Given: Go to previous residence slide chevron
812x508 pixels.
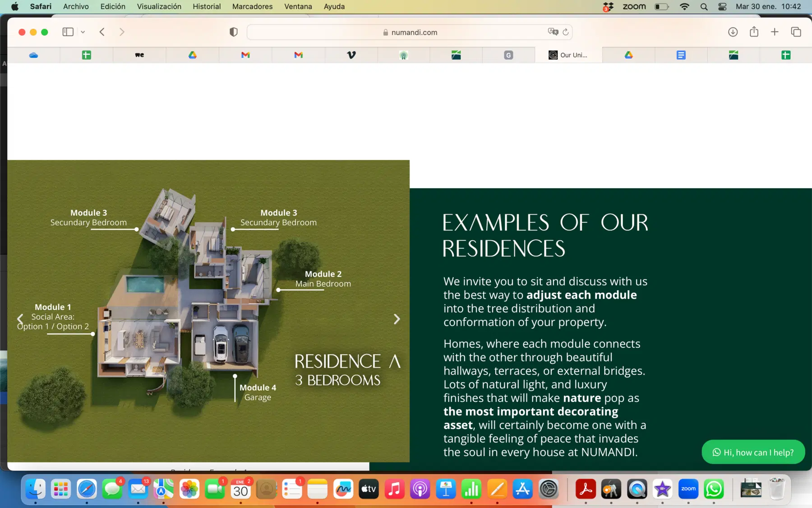Looking at the screenshot, I should click(x=20, y=319).
